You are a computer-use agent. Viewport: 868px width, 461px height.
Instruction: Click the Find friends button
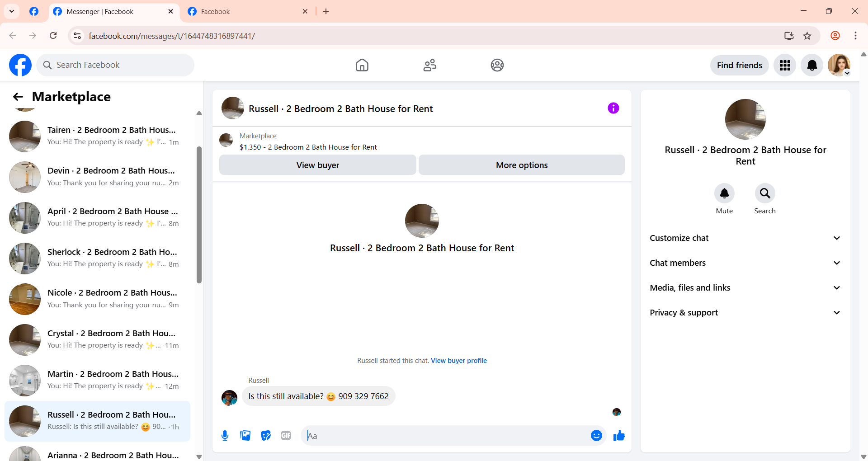point(739,65)
